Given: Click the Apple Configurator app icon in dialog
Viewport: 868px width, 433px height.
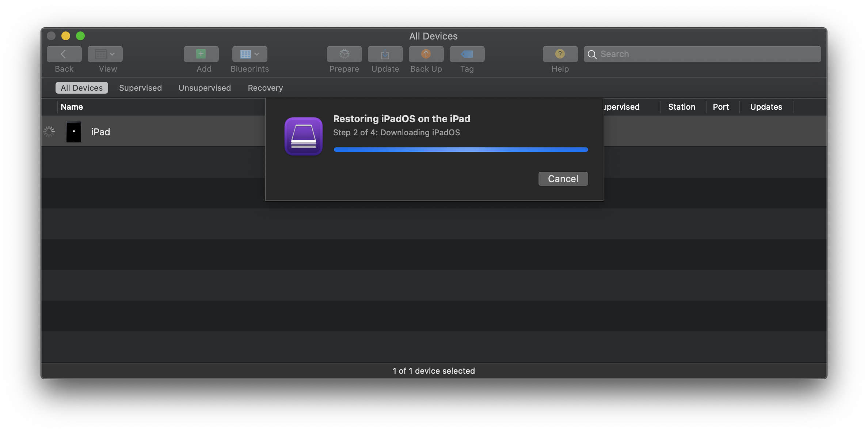Looking at the screenshot, I should click(303, 136).
